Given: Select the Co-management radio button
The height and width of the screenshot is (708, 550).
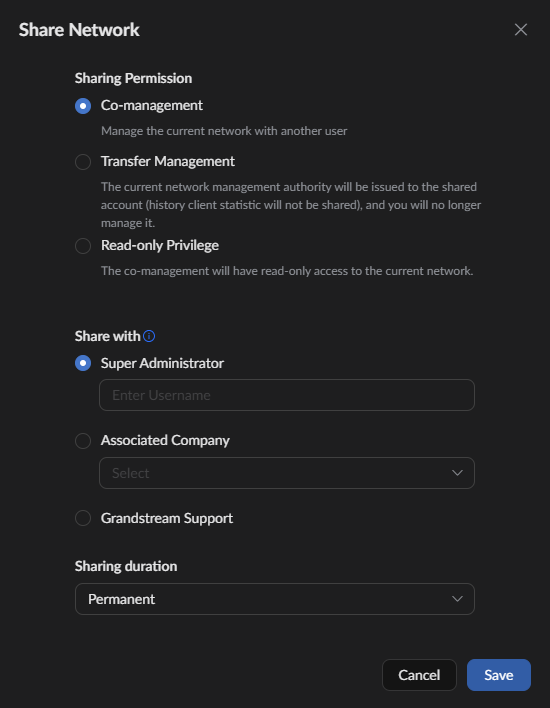Looking at the screenshot, I should [83, 106].
